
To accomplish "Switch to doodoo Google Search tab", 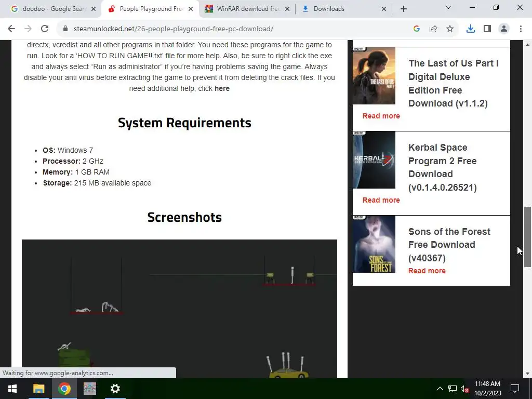I will [x=50, y=9].
